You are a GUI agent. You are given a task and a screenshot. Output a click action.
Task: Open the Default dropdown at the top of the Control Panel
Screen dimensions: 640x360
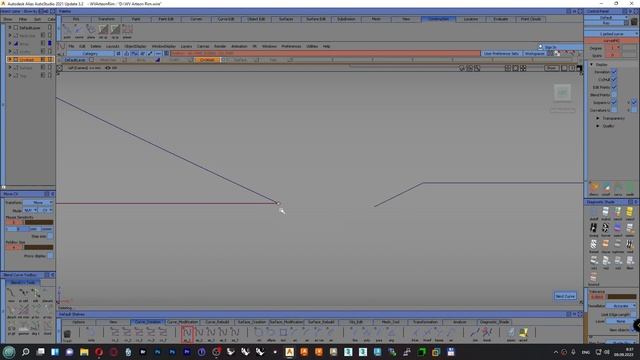coord(606,18)
